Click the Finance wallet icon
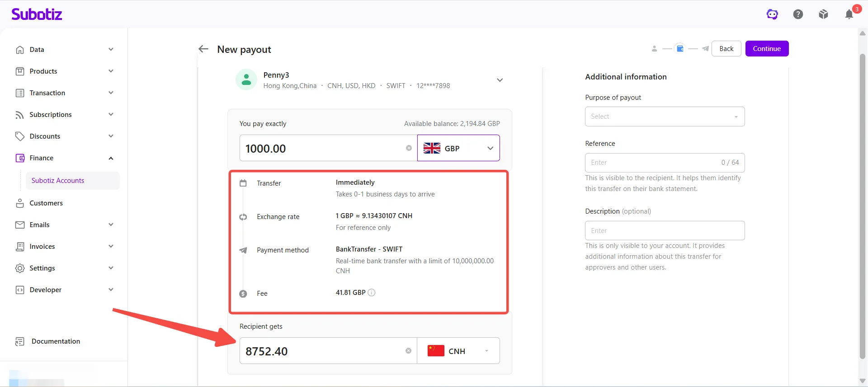The image size is (868, 387). pyautogui.click(x=20, y=158)
